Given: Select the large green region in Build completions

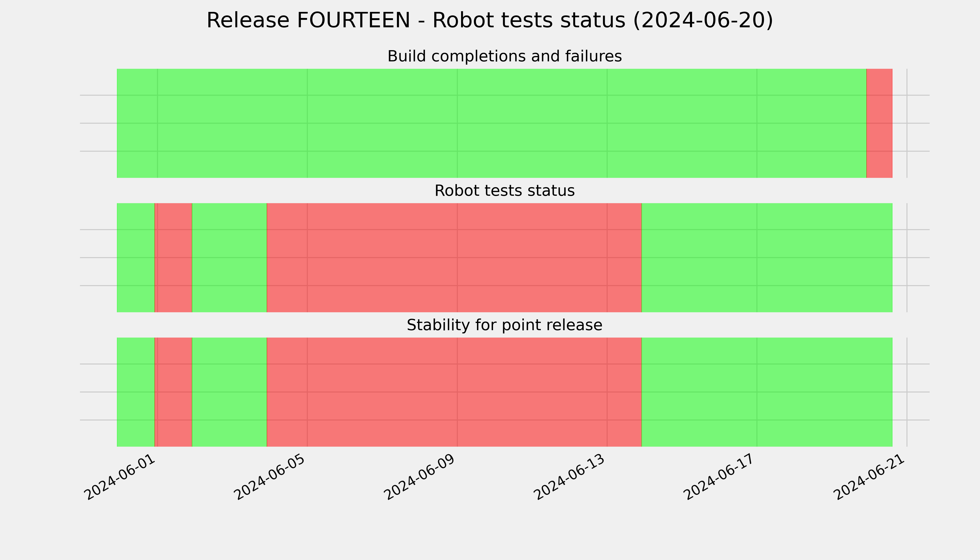Looking at the screenshot, I should click(492, 123).
